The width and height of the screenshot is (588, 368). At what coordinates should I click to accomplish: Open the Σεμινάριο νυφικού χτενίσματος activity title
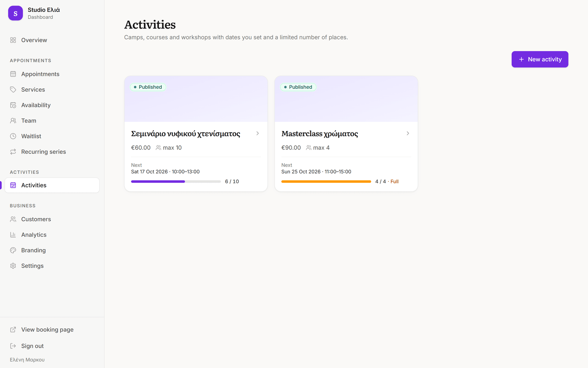186,134
